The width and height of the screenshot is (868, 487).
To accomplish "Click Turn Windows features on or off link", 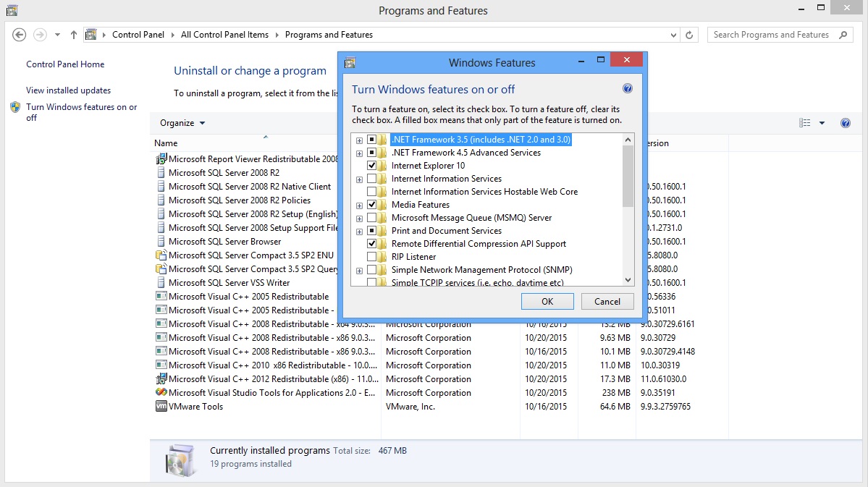I will (x=81, y=112).
